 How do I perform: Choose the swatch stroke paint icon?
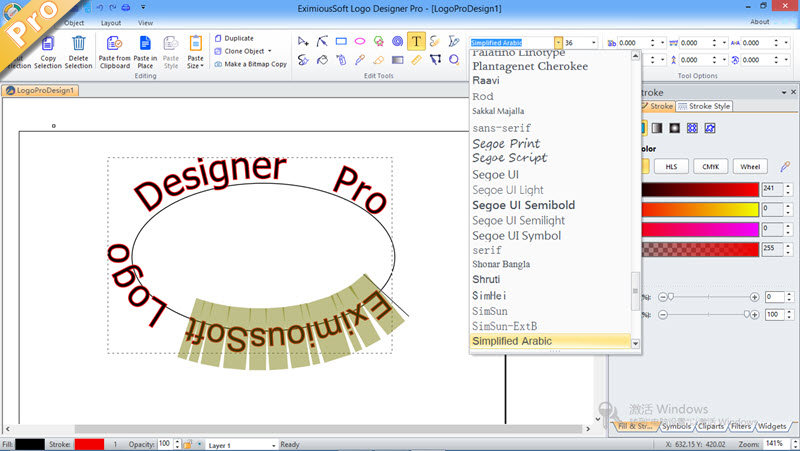coord(710,128)
